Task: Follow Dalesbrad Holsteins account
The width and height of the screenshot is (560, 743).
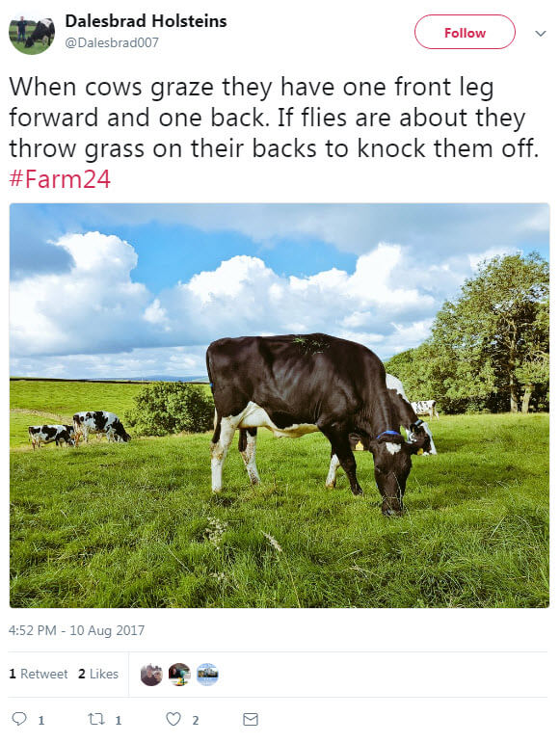Action: 465,32
